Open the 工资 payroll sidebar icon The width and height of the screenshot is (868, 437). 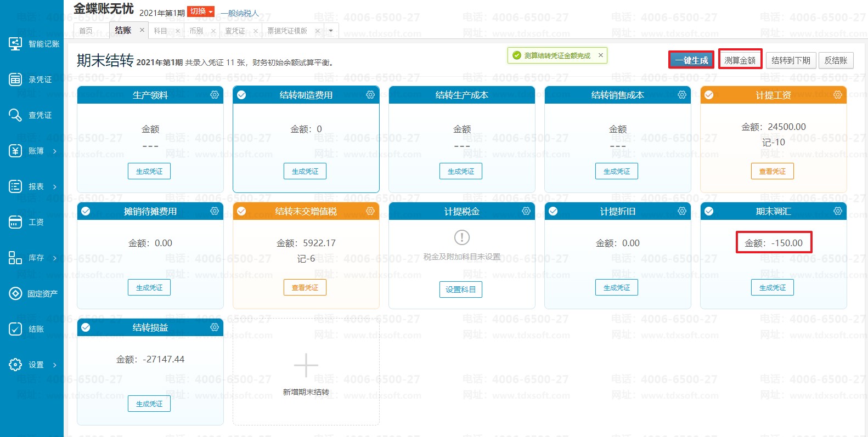15,222
